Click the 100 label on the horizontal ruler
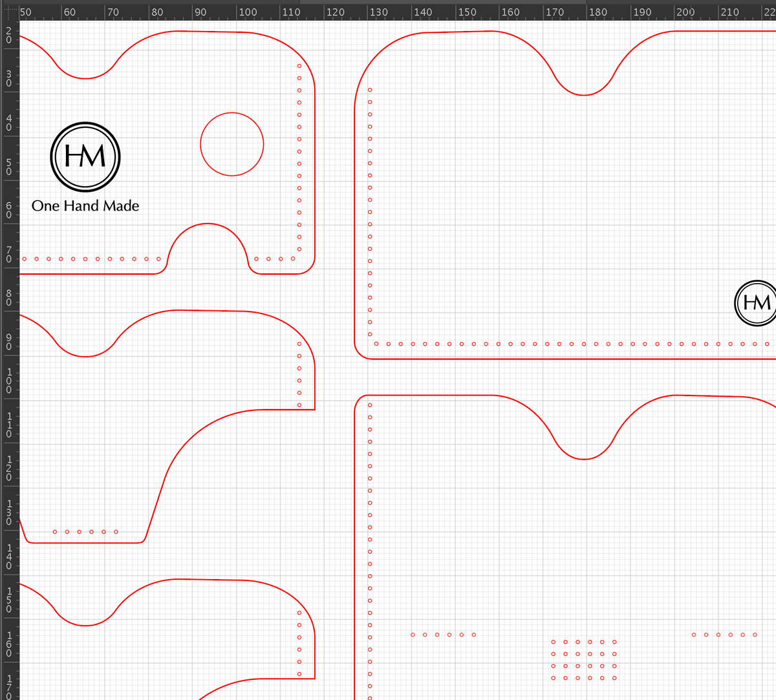The height and width of the screenshot is (700, 776). [248, 12]
